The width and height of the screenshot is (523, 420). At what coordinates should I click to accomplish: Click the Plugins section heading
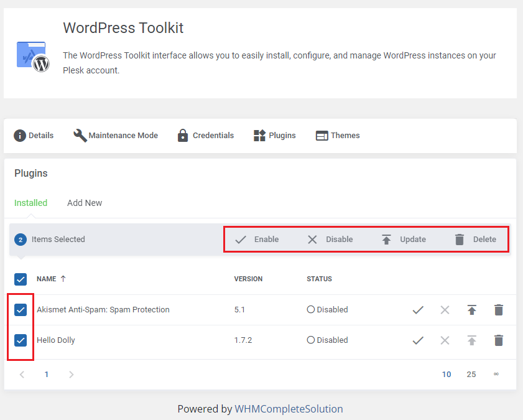click(x=31, y=174)
